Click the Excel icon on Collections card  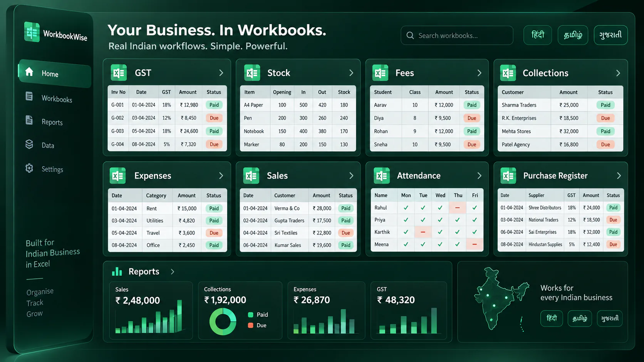(508, 73)
